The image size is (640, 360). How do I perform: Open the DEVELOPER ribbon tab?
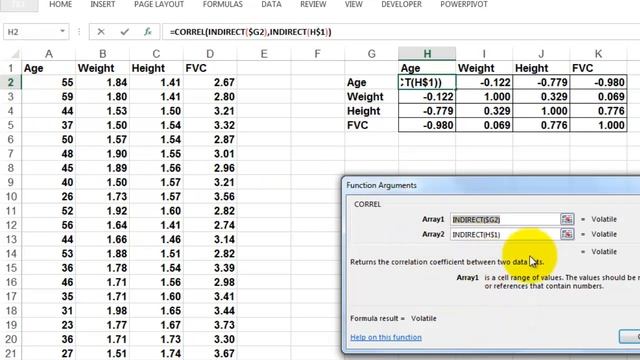402,4
